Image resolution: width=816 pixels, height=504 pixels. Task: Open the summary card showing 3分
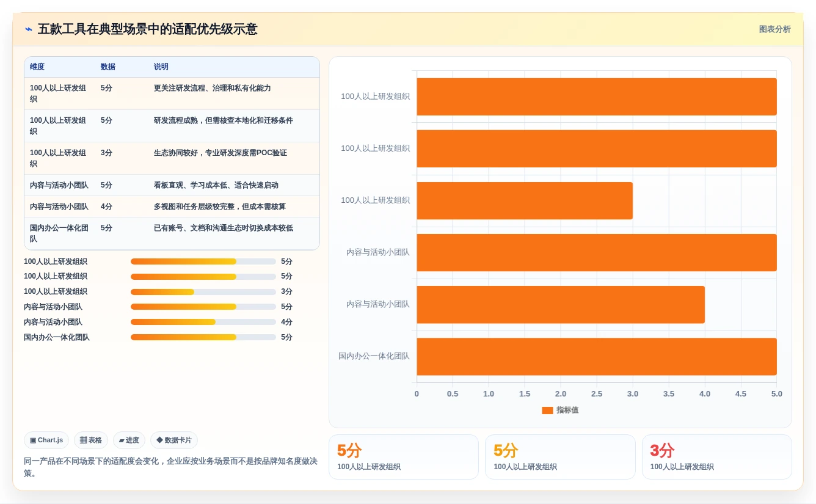pyautogui.click(x=716, y=457)
